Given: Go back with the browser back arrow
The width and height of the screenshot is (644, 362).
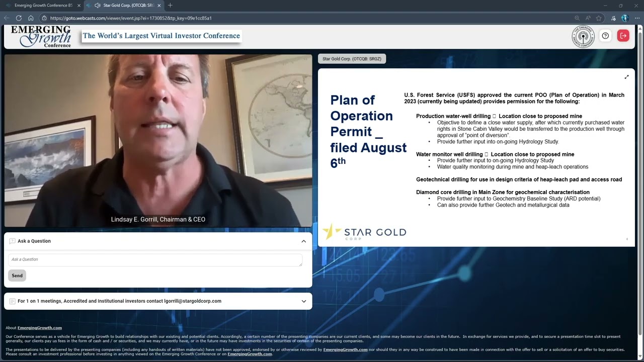Looking at the screenshot, I should point(7,18).
